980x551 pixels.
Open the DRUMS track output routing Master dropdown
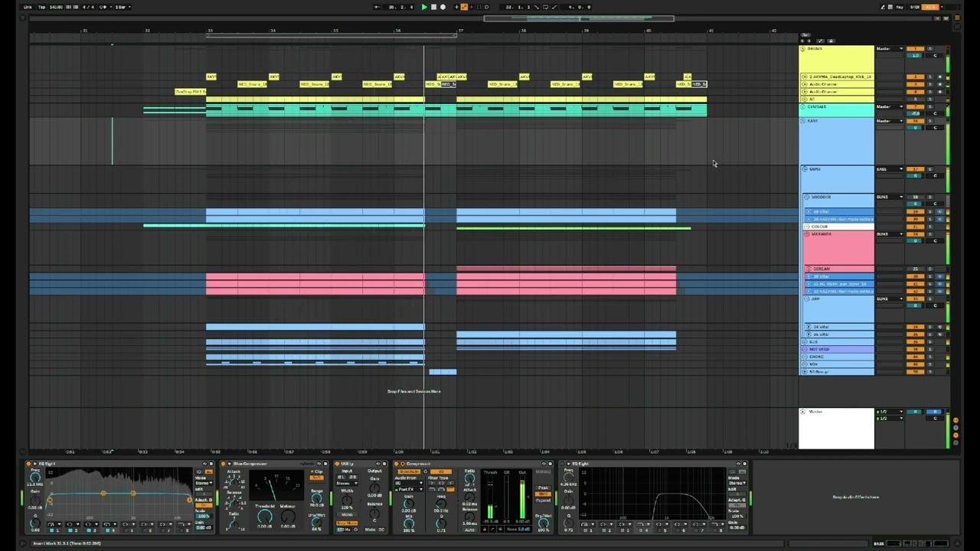(889, 49)
